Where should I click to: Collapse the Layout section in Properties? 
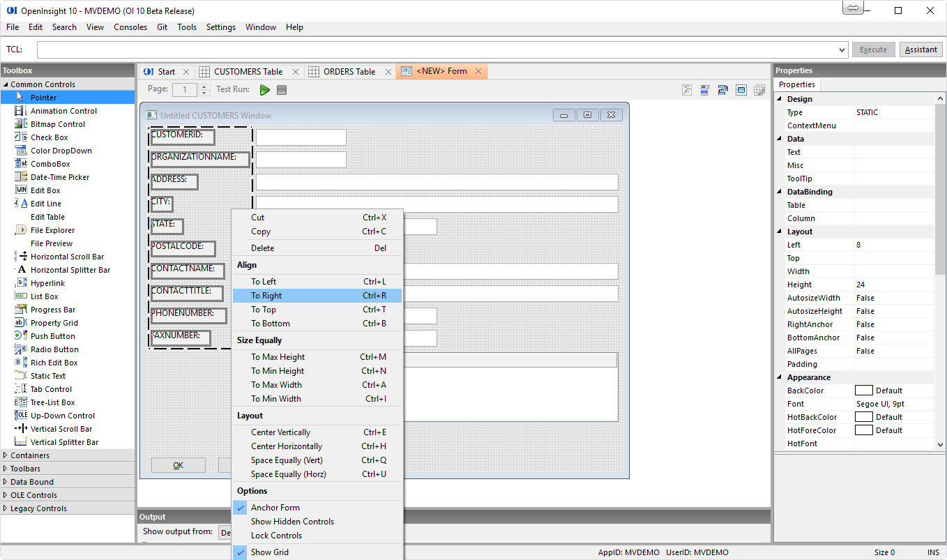pos(780,232)
